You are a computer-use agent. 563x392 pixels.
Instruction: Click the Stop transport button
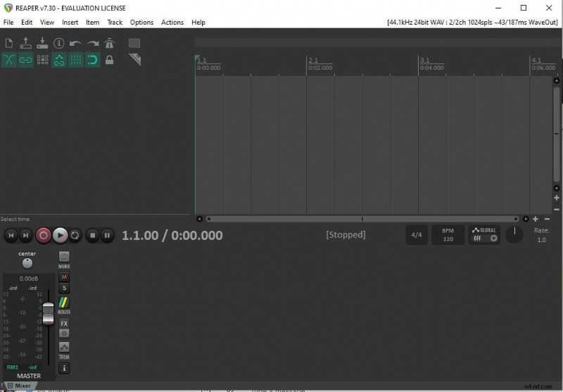click(92, 236)
